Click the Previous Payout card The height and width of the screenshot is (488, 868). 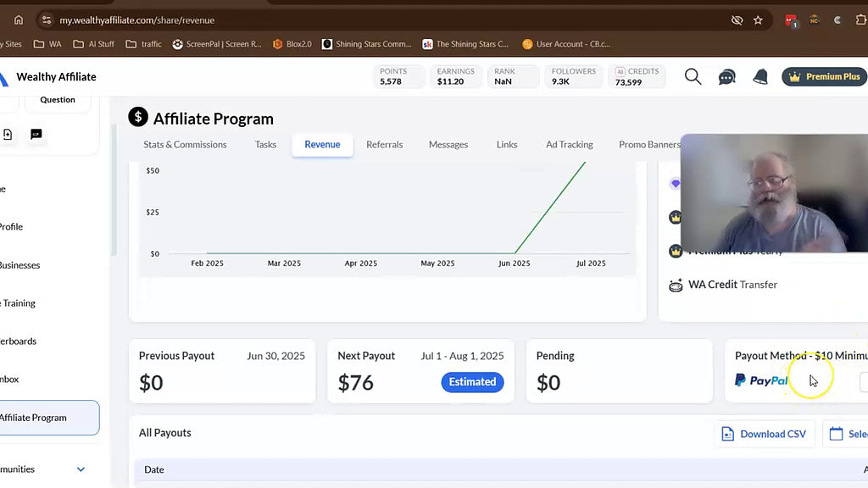coord(222,371)
